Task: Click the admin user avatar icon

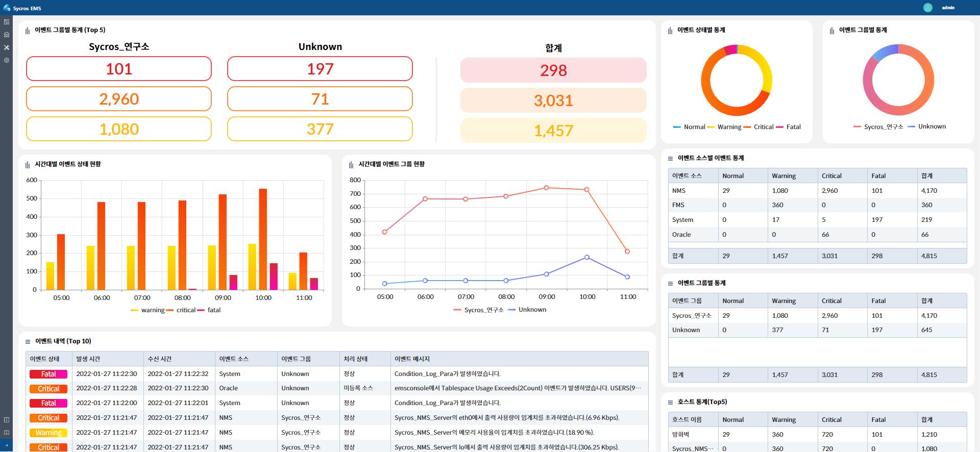Action: (x=927, y=8)
